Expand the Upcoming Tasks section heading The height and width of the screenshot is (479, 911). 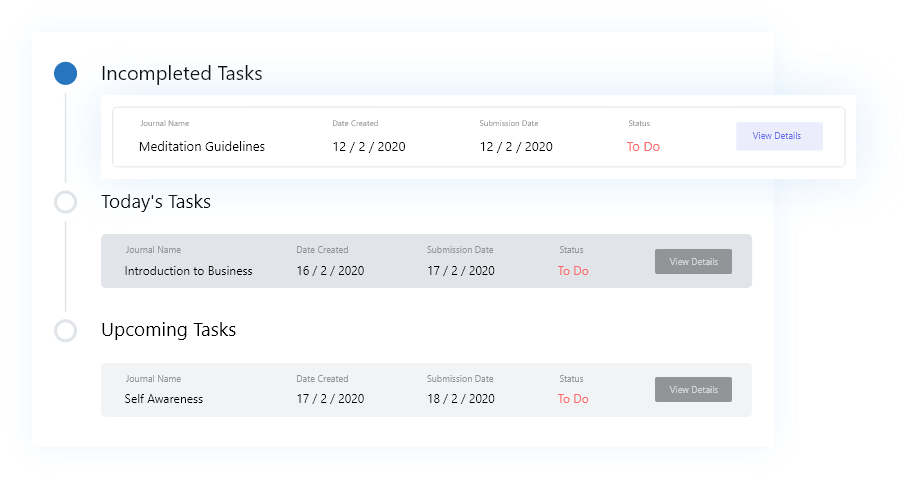[x=168, y=330]
